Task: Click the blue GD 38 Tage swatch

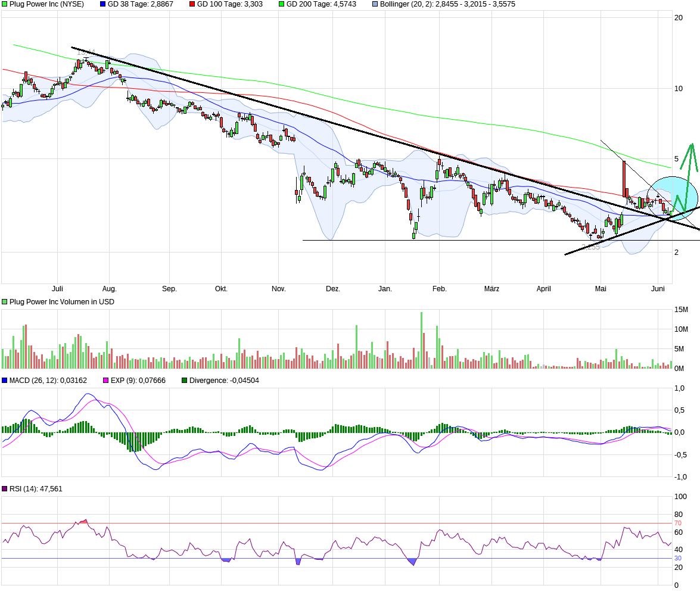Action: [102, 4]
